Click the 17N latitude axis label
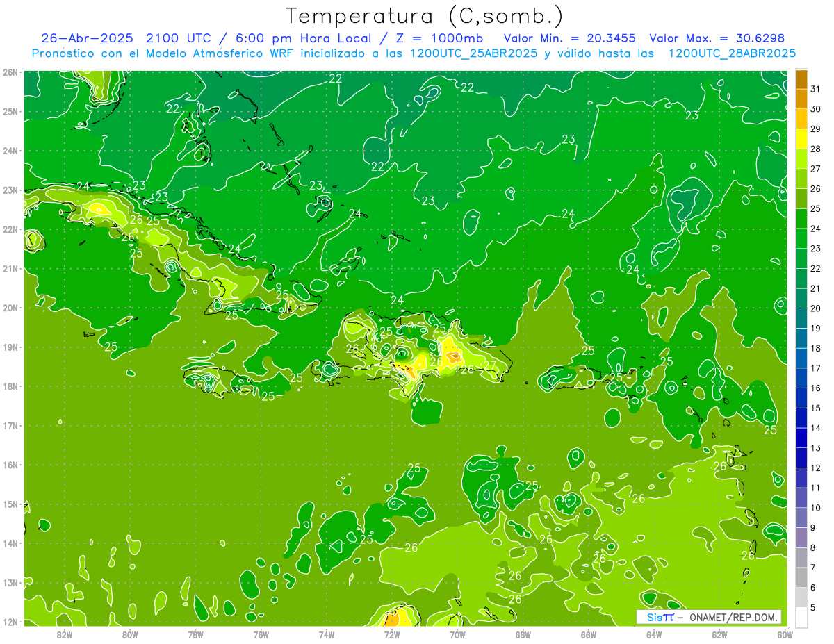 pyautogui.click(x=10, y=425)
